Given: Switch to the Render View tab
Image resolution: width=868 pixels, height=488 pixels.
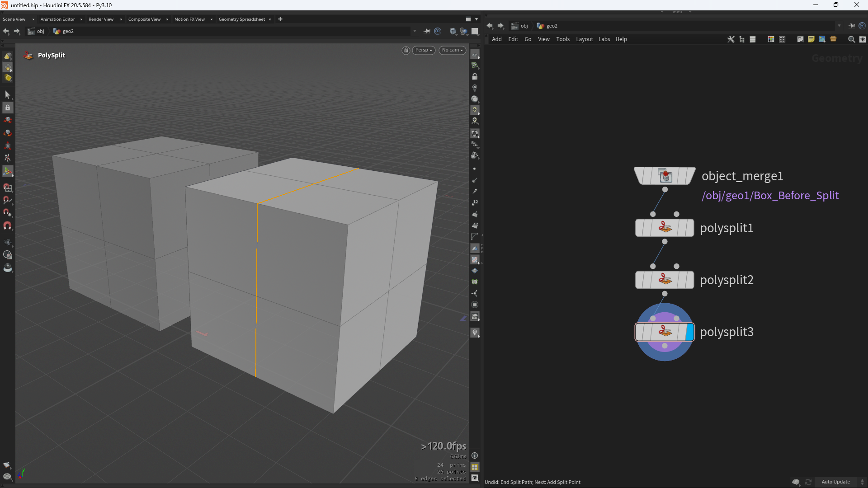Looking at the screenshot, I should pos(101,19).
